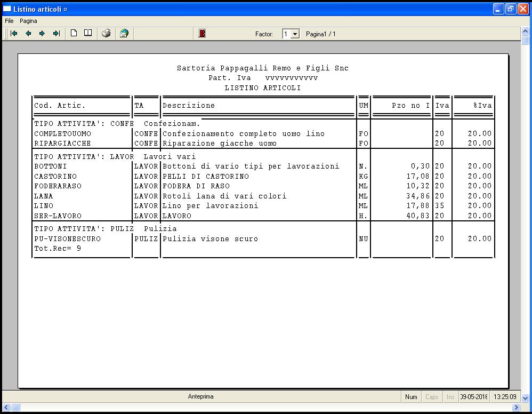Viewport: 532px width, 414px height.
Task: Click article code 'FODERARASO'
Action: pyautogui.click(x=58, y=186)
